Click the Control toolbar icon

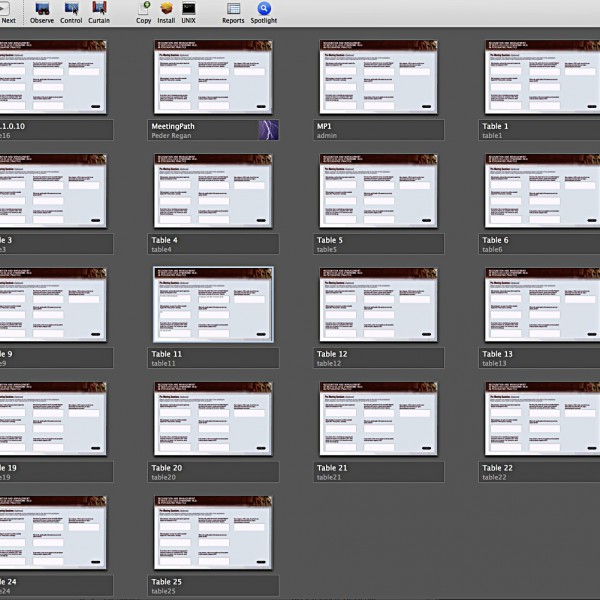click(72, 8)
